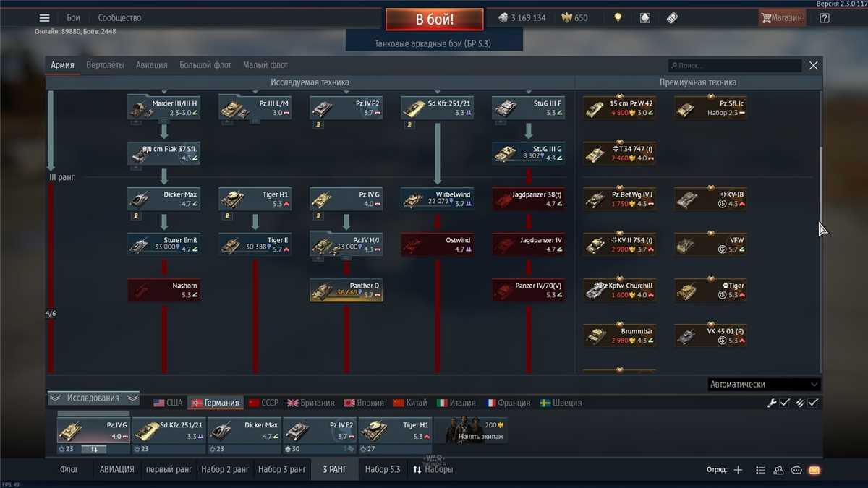Open the Автоматически dropdown
This screenshot has width=868, height=488.
[x=763, y=385]
